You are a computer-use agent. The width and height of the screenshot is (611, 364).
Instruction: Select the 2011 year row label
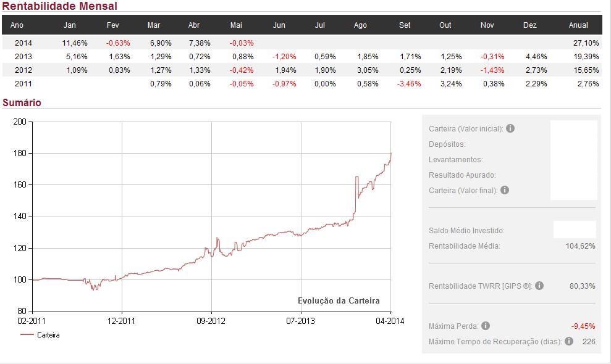(23, 84)
